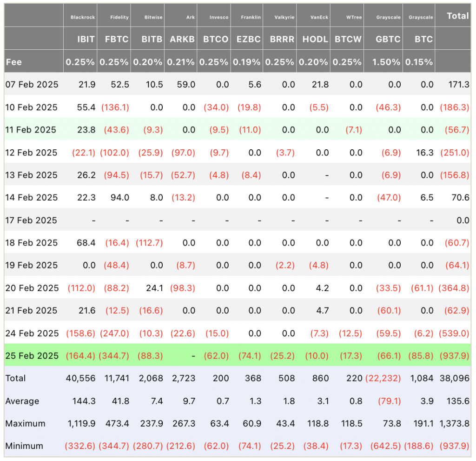
Task: Select the FBTC 25 Feb value (344.7)
Action: (114, 355)
